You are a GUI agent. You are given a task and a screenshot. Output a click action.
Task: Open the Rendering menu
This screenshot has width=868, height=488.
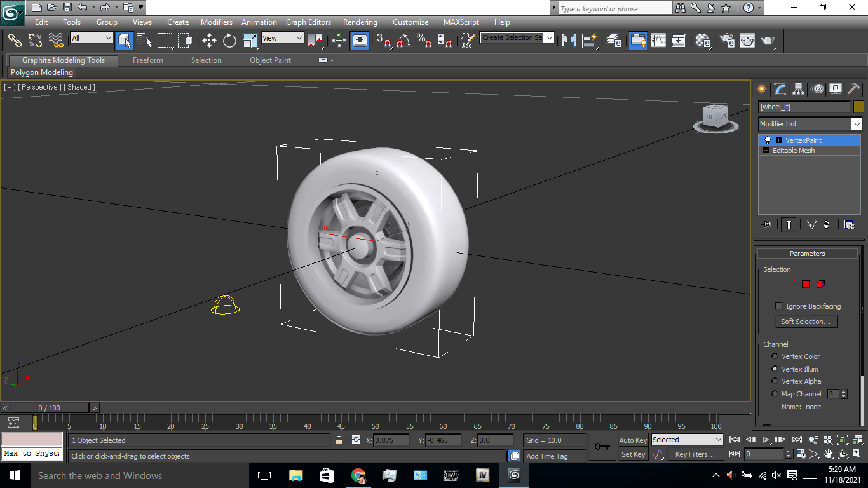[x=360, y=22]
